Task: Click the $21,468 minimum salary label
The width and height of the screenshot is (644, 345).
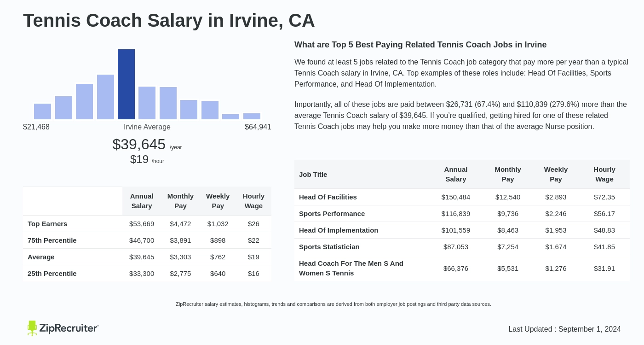Action: [36, 127]
